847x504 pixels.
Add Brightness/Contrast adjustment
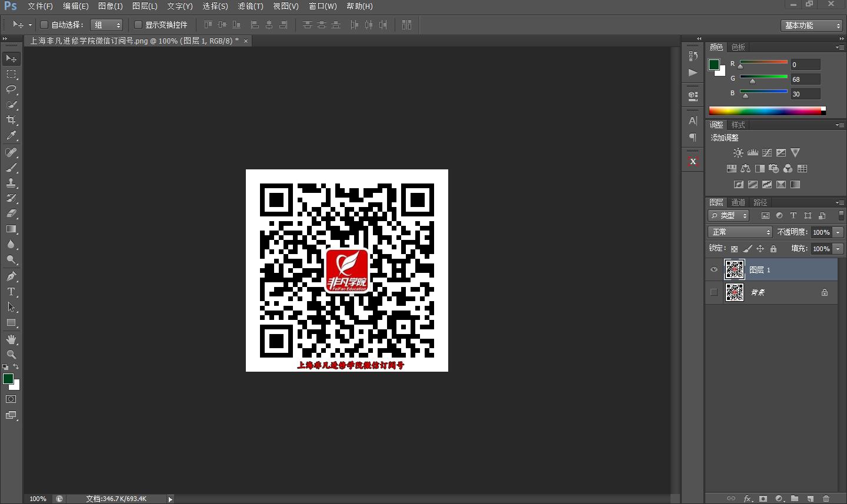[738, 152]
